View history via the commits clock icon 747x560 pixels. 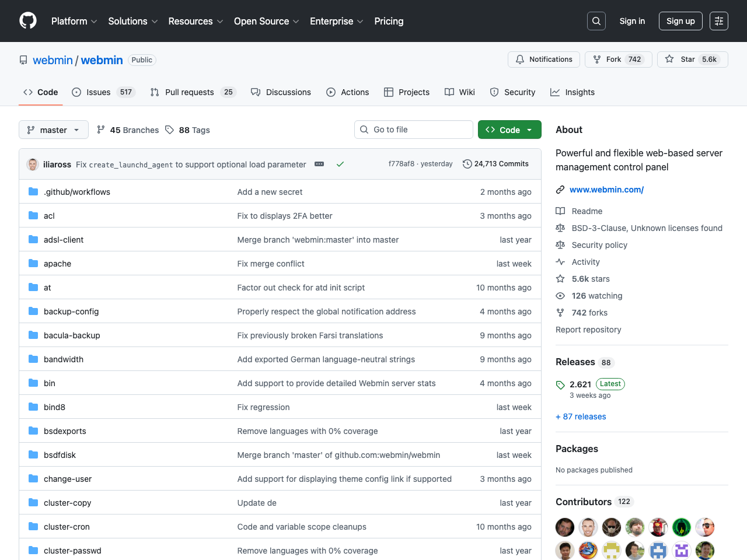(467, 164)
